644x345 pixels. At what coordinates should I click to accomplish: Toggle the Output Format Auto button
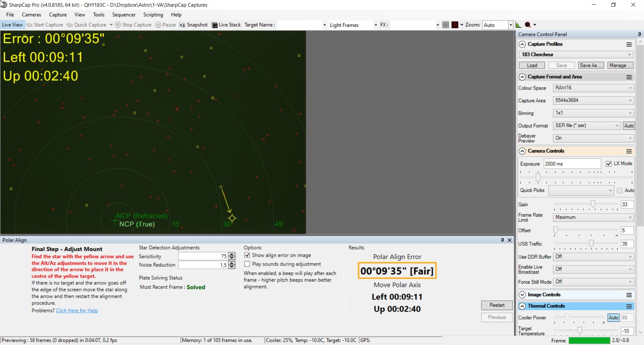tap(629, 126)
